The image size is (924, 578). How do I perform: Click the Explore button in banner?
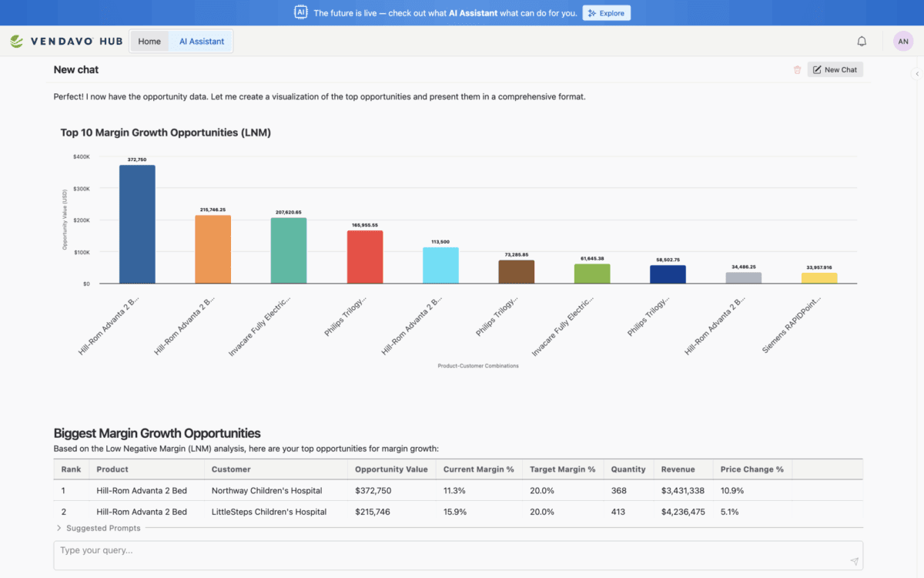606,13
